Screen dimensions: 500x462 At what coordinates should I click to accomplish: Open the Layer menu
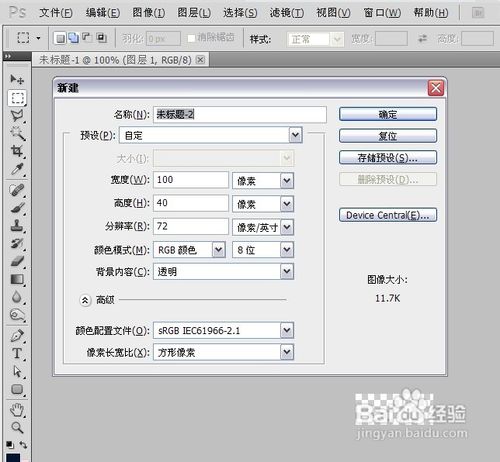194,13
